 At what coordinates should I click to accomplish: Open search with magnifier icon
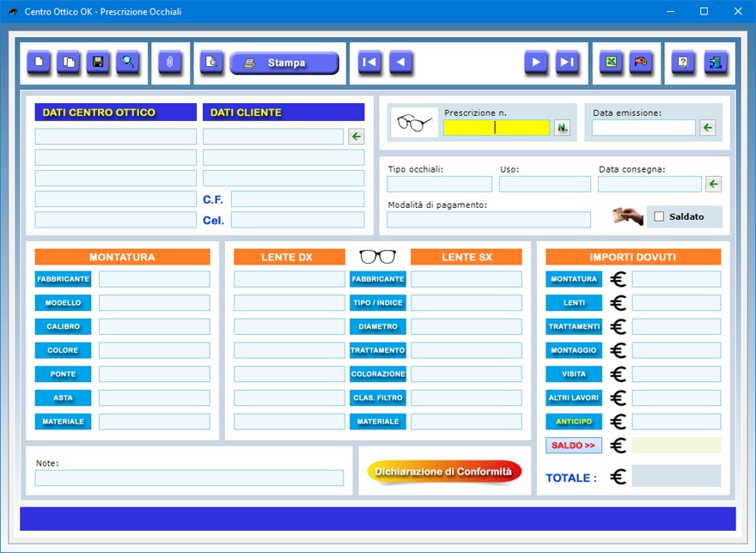pyautogui.click(x=128, y=62)
